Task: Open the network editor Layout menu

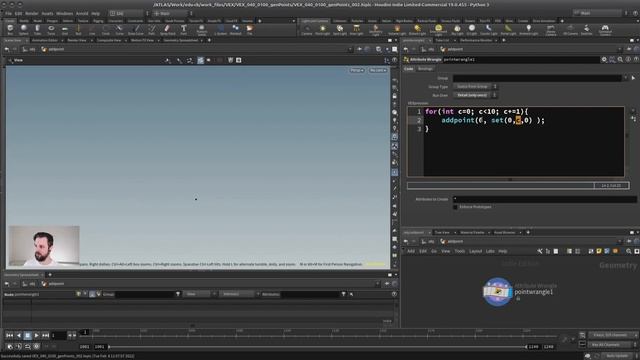Action: click(x=475, y=251)
